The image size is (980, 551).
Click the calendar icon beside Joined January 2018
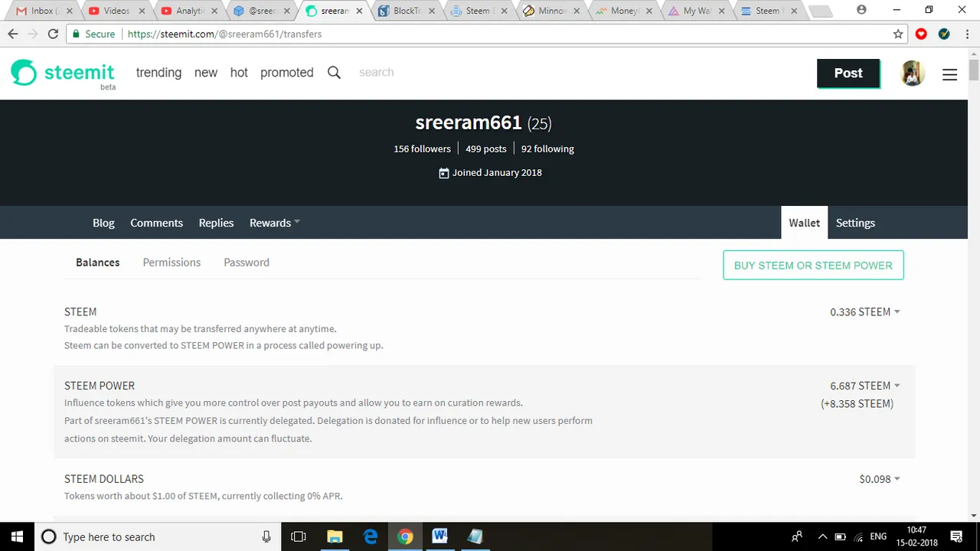pyautogui.click(x=443, y=173)
